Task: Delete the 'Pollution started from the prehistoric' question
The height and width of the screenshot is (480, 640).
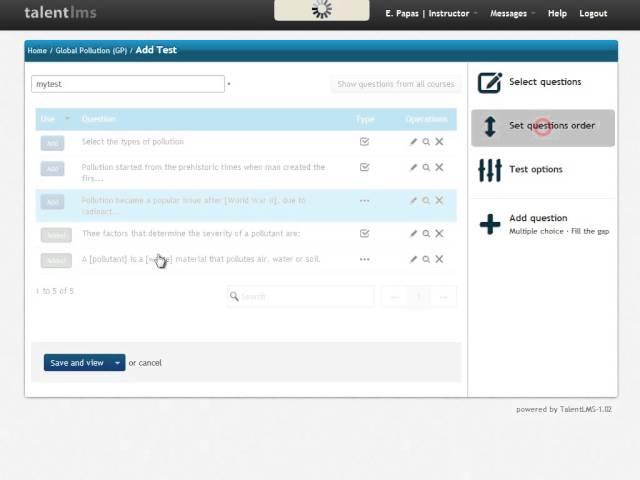Action: 439,167
